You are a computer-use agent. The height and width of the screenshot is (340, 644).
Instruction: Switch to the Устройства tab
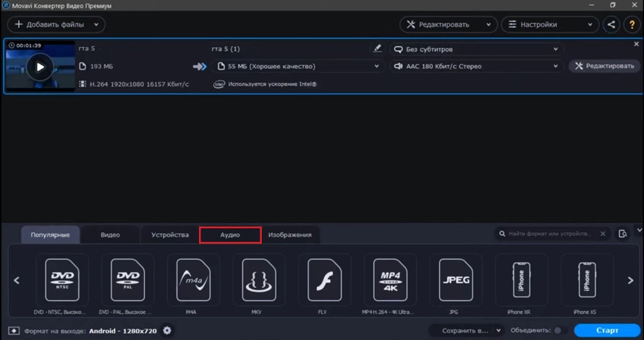point(170,235)
